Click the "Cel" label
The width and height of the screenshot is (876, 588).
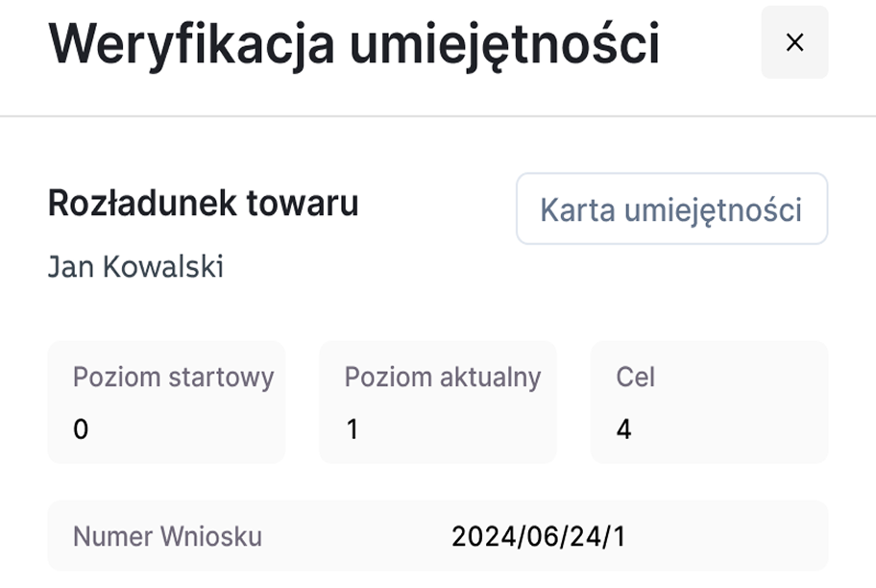pyautogui.click(x=635, y=377)
